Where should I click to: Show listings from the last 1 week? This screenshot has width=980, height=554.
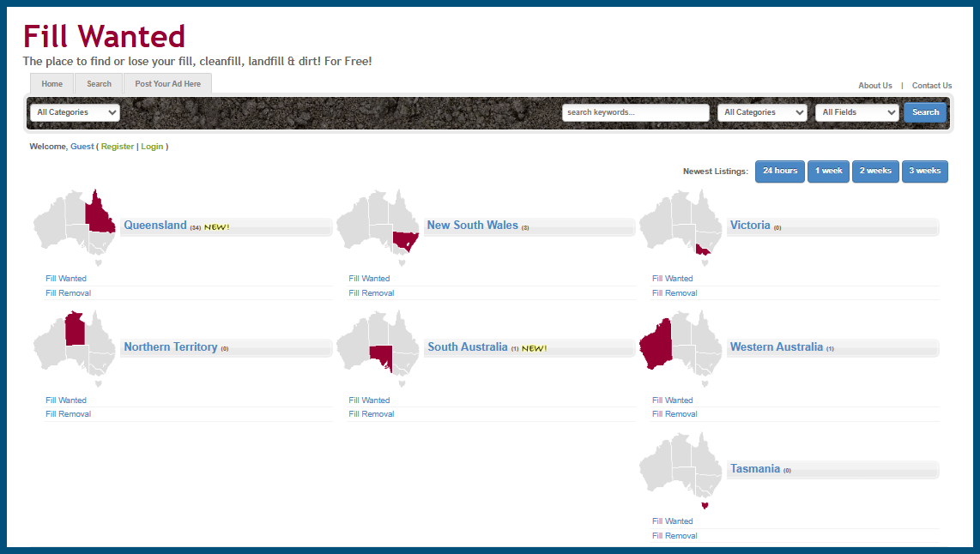(827, 171)
